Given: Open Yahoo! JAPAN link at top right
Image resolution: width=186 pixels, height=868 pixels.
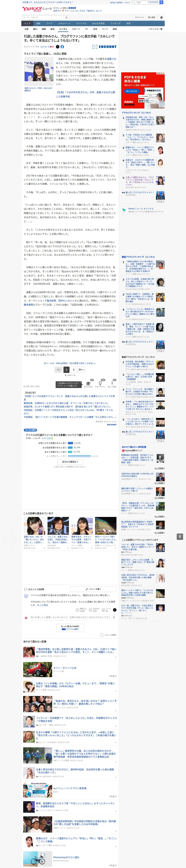Looking at the screenshot, I should coord(116,2).
